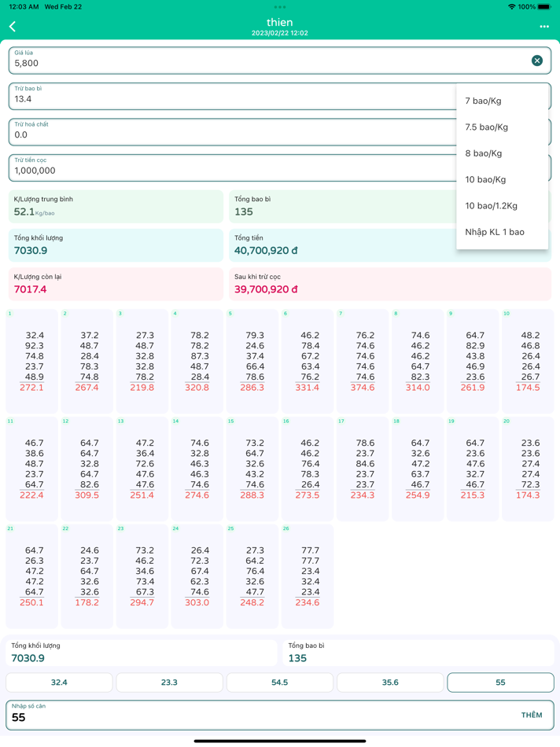The height and width of the screenshot is (747, 560).
Task: Open weight column 22 totaling 178.2
Action: click(87, 576)
